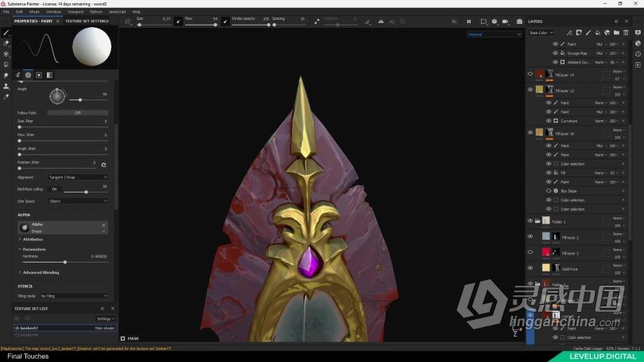Click the pause engine icon
Viewport: 644px width, 362px height.
coord(468,21)
